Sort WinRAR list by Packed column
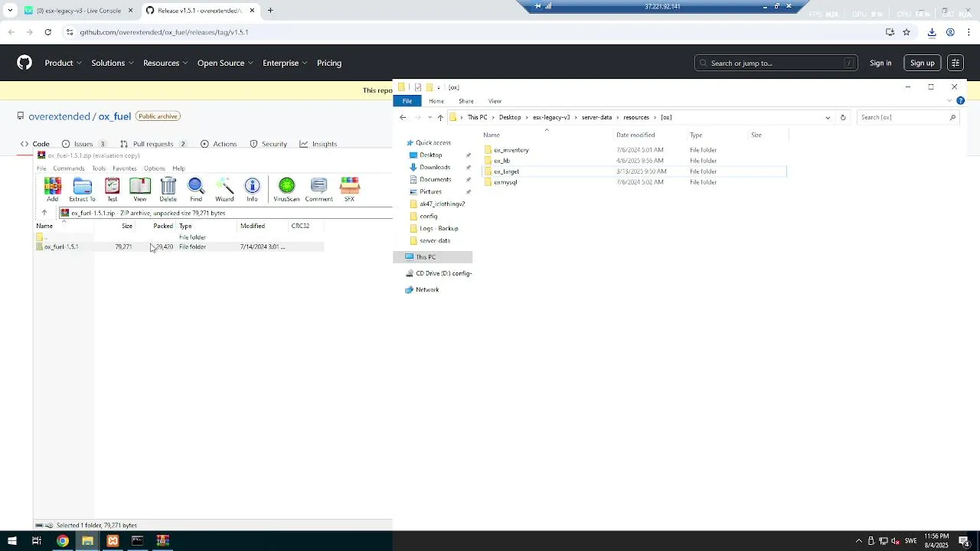Screen dimensions: 980x551 coord(162,226)
